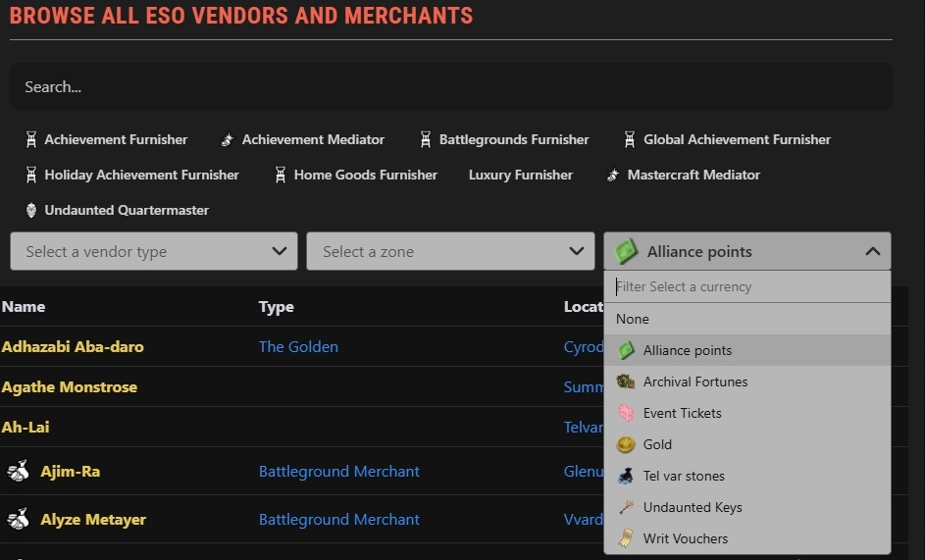Choose Event Tickets currency option

click(747, 413)
